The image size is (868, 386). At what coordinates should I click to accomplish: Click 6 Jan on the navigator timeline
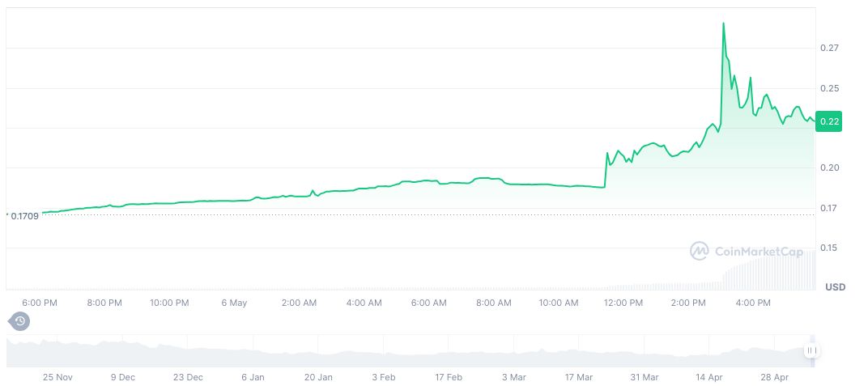[253, 377]
